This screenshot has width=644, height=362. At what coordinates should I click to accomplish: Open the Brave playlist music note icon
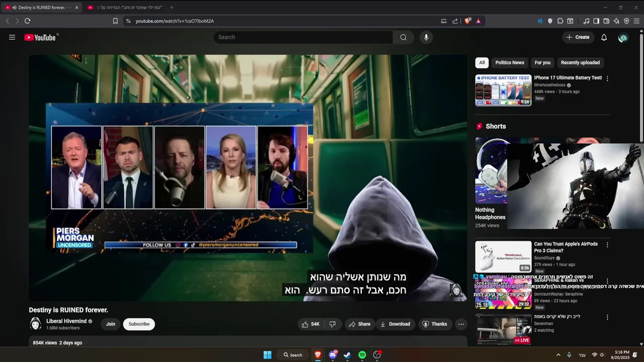(x=586, y=21)
